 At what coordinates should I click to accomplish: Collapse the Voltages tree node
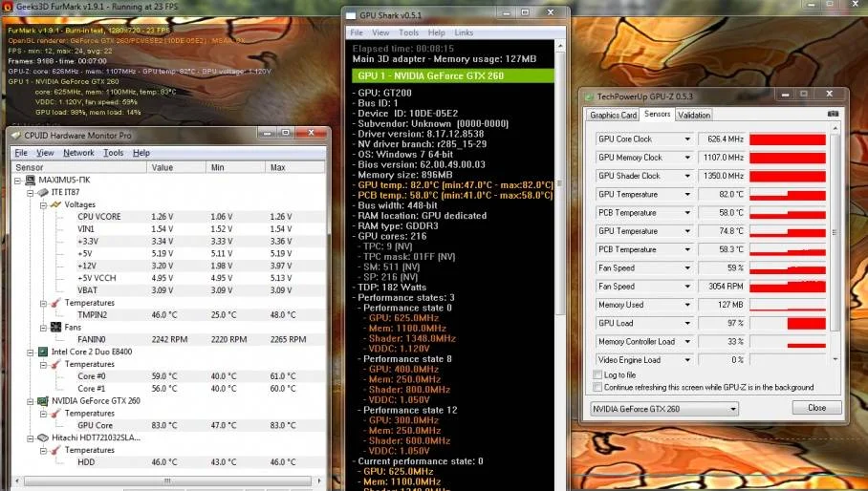coord(43,205)
